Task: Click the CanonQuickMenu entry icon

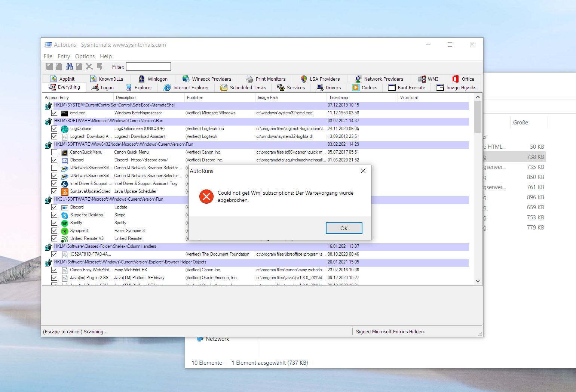Action: 65,152
